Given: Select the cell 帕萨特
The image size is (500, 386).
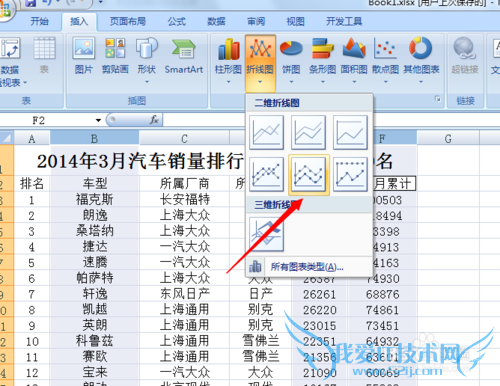Looking at the screenshot, I should click(95, 278).
